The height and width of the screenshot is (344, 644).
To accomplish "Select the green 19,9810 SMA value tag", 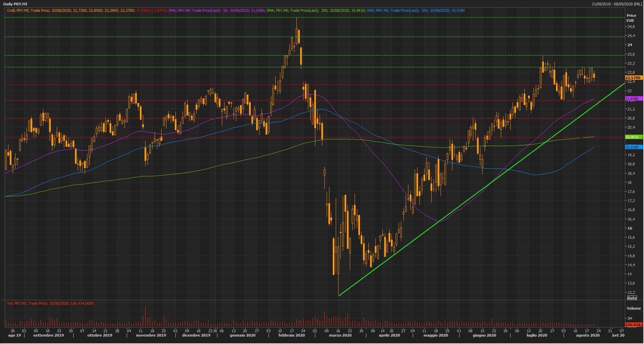I will point(633,137).
